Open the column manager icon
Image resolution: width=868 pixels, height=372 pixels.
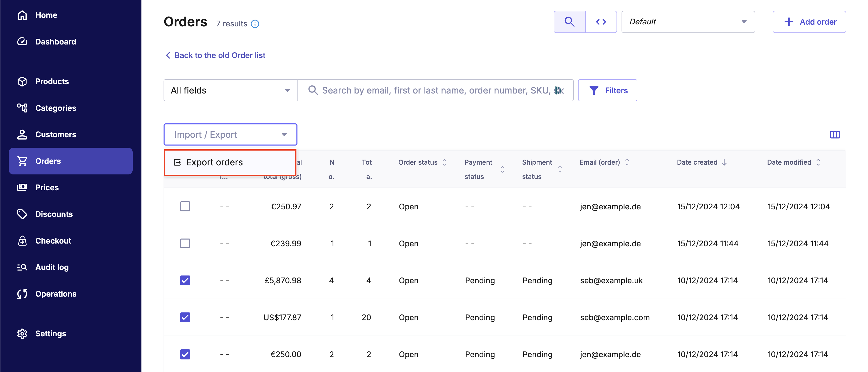coord(835,134)
